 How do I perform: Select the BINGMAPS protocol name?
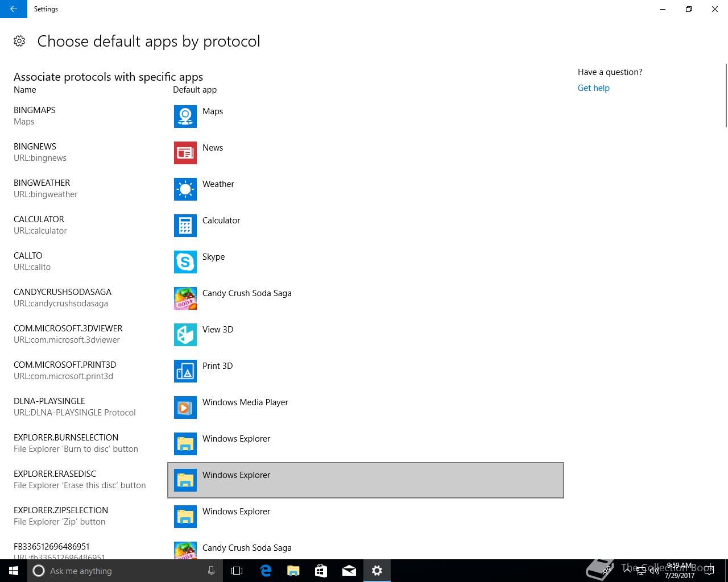35,110
